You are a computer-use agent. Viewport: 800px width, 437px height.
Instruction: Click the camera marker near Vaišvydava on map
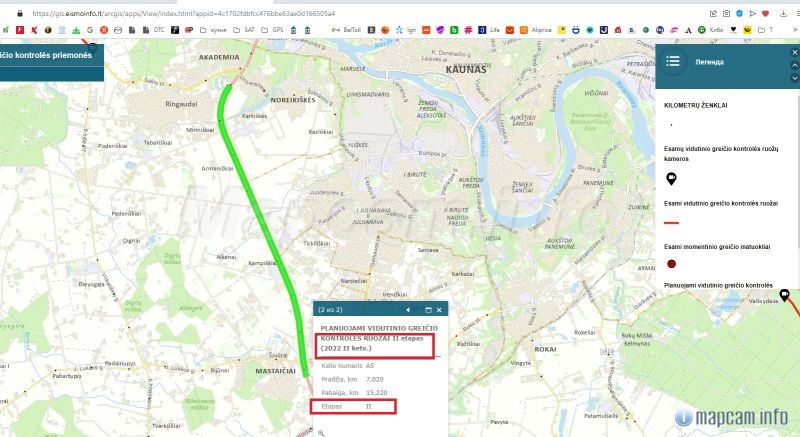click(x=785, y=294)
